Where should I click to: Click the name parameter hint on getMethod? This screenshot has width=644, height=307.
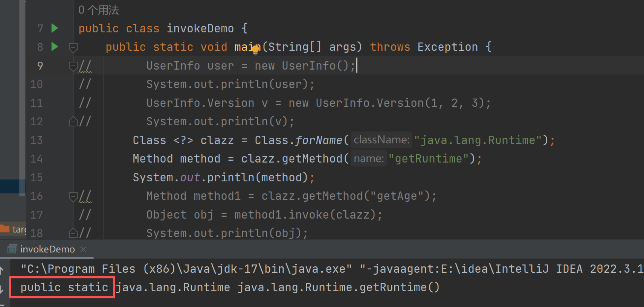368,159
